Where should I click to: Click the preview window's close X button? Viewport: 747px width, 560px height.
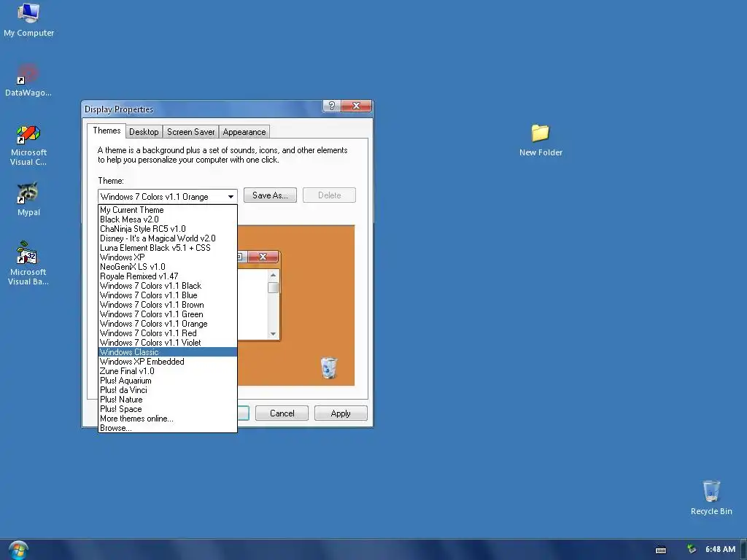[x=263, y=257]
